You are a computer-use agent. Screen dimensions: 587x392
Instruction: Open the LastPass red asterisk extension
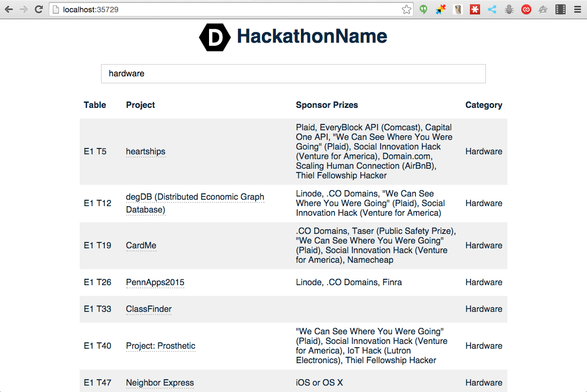coord(475,9)
